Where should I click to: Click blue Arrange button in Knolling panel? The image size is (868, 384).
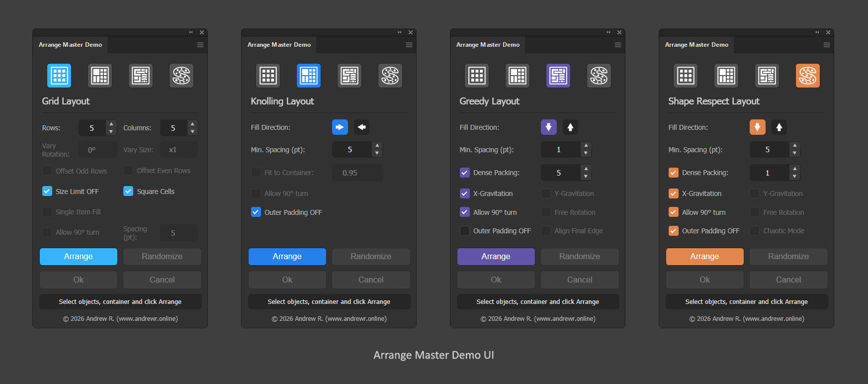pyautogui.click(x=287, y=257)
